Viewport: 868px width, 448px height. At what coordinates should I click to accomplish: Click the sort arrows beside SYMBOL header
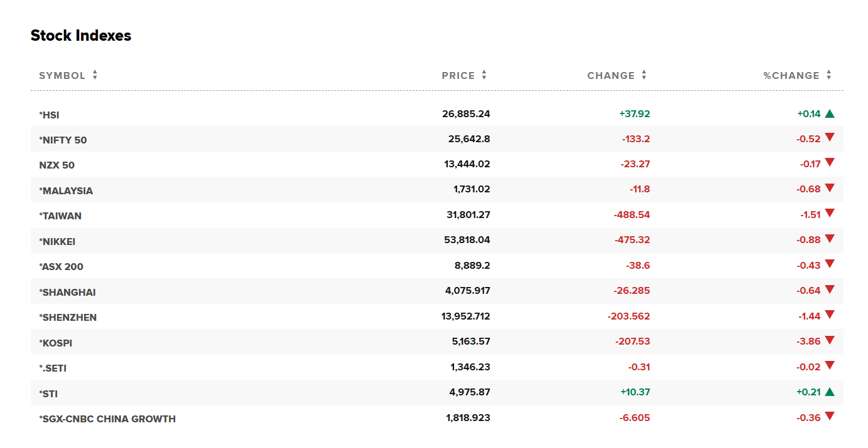[x=95, y=75]
